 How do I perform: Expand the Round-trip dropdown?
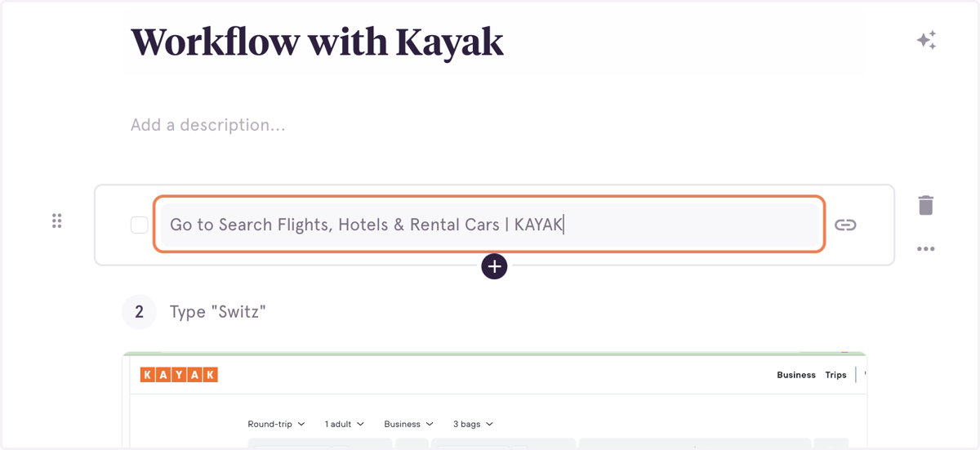(x=276, y=424)
